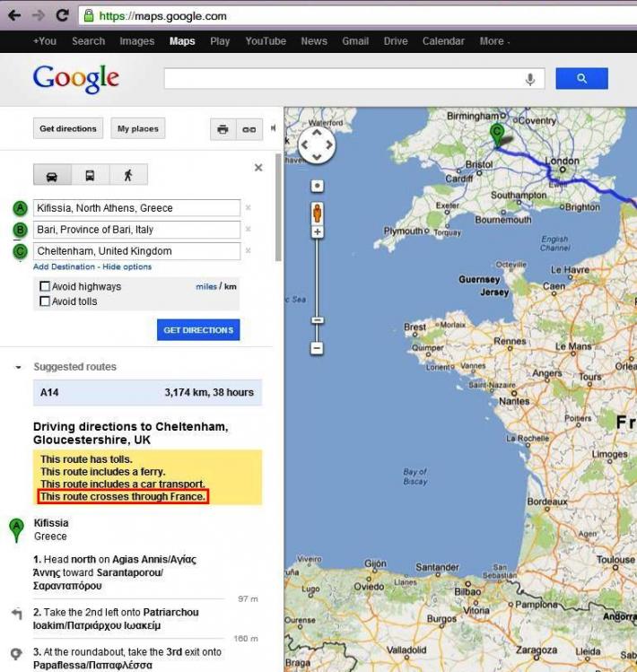Remove Bari destination with its X
Screen dimensions: 637x672
(249, 230)
